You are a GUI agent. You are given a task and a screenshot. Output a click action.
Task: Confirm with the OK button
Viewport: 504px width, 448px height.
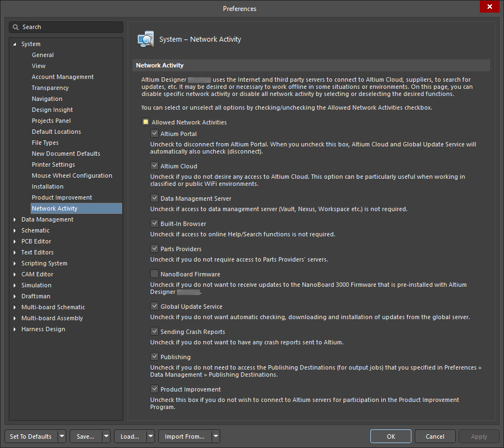(x=391, y=436)
